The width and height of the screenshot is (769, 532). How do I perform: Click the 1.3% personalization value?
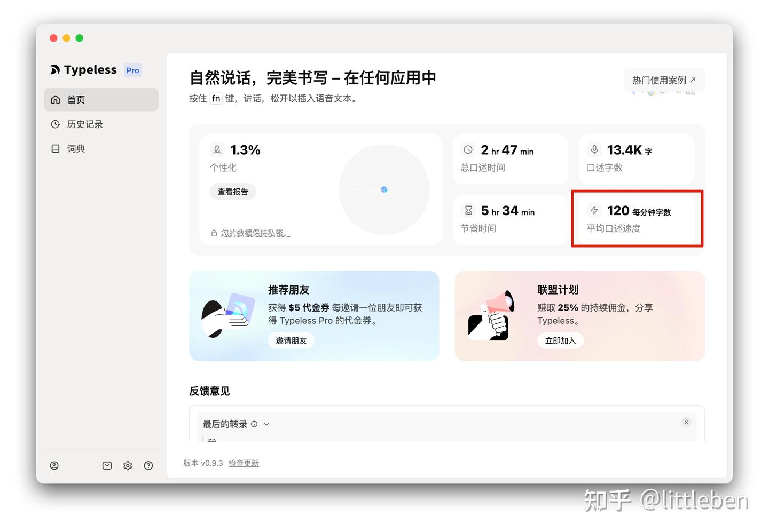pyautogui.click(x=245, y=150)
